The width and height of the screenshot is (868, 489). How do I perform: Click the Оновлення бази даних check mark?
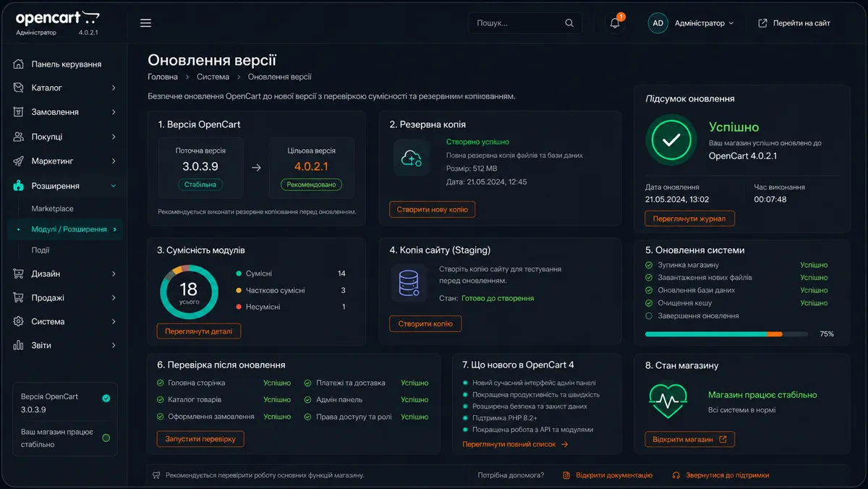[649, 290]
